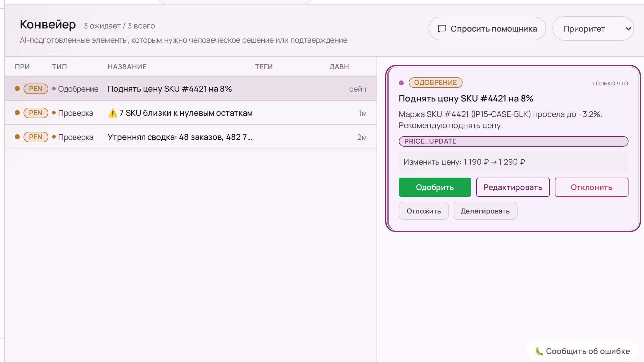Click purple status dot in detail card

[401, 83]
